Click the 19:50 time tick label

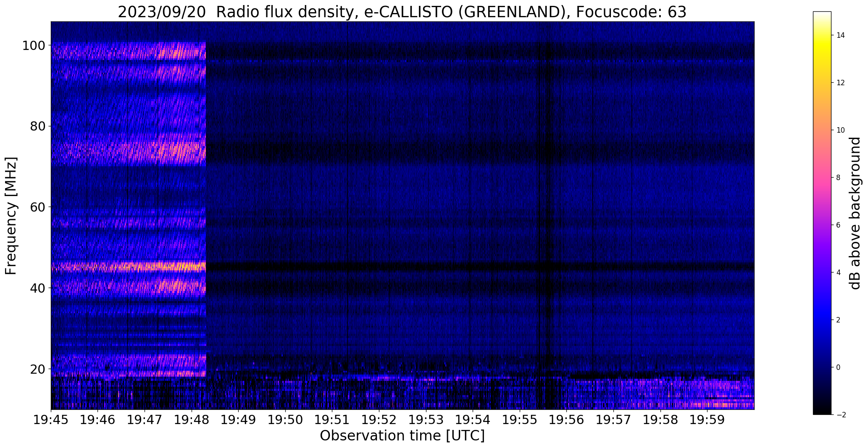pyautogui.click(x=285, y=419)
